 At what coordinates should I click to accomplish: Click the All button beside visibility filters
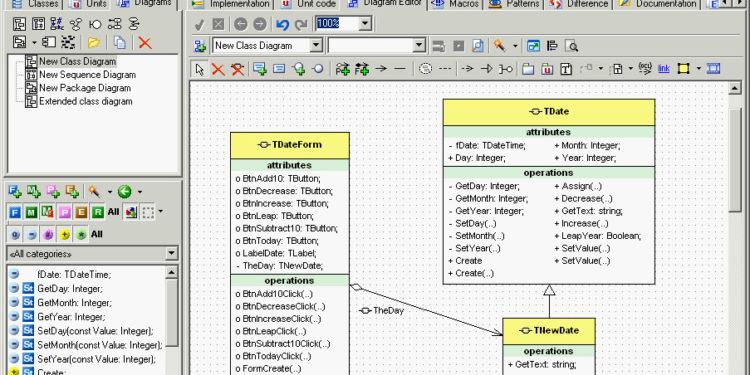coord(97,234)
